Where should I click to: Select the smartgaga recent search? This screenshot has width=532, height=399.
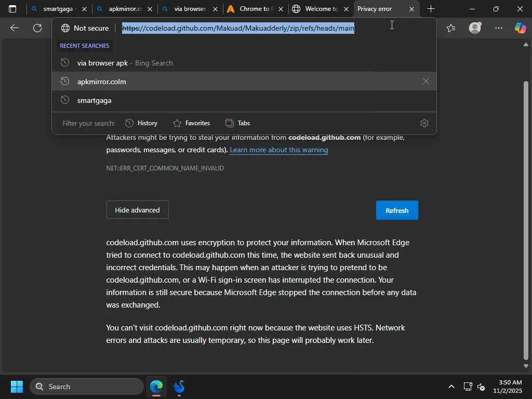click(x=244, y=100)
